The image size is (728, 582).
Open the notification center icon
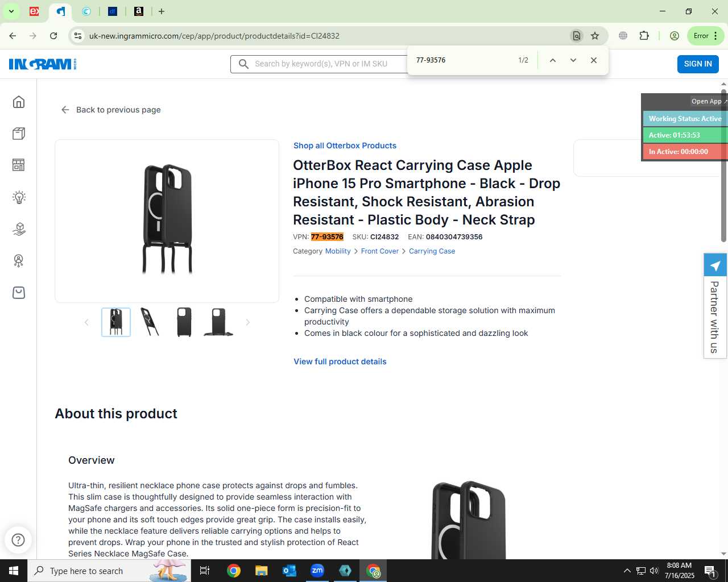point(710,571)
